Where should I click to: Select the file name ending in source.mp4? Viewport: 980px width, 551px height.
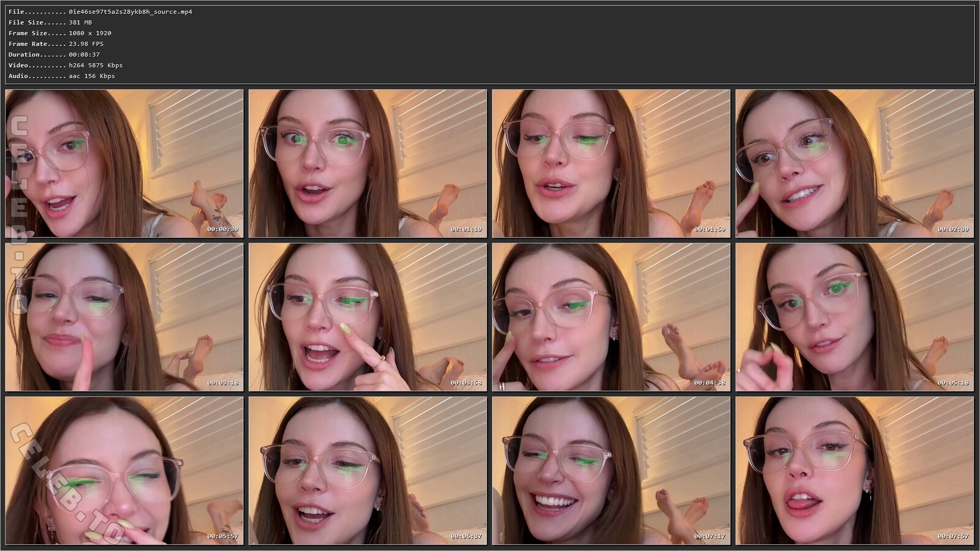[130, 12]
